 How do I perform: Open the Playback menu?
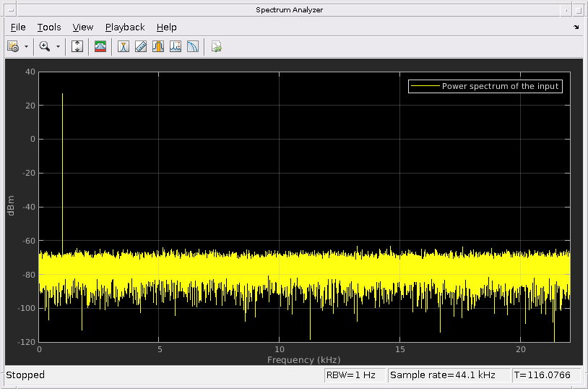pyautogui.click(x=125, y=27)
